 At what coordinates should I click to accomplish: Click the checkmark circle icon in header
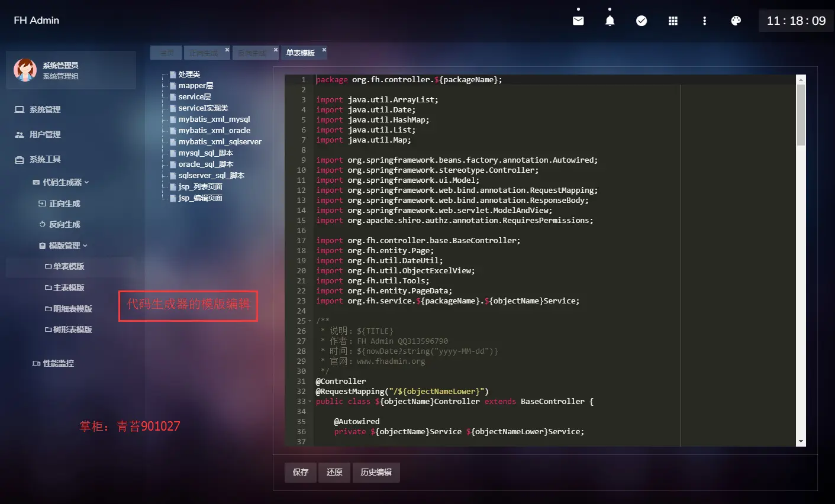tap(641, 21)
